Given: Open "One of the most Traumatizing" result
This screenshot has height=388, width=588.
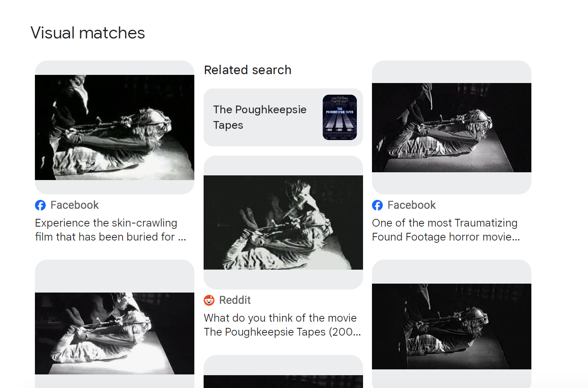Looking at the screenshot, I should 446,230.
